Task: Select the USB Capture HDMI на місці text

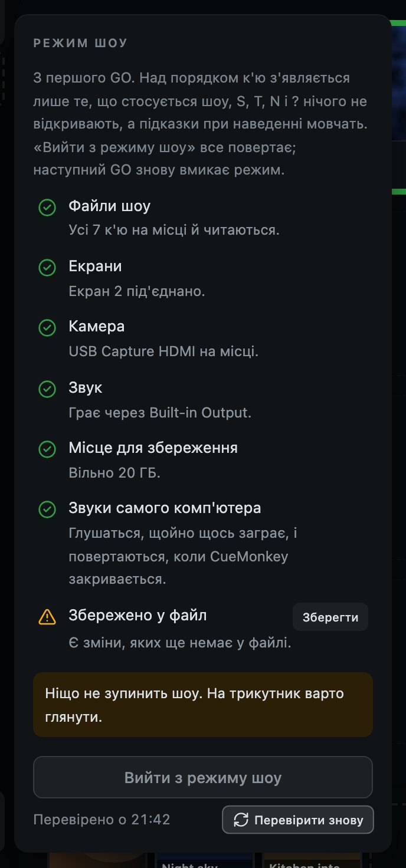Action: (163, 351)
